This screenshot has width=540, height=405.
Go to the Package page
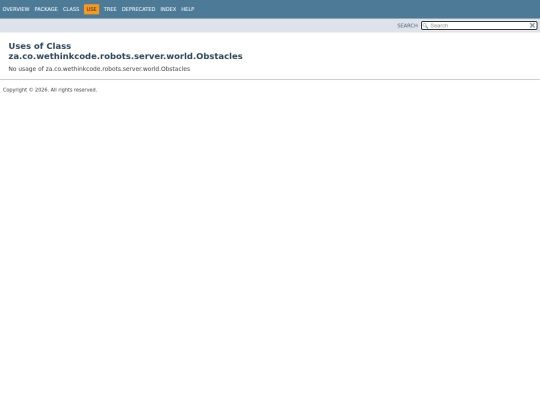click(46, 9)
